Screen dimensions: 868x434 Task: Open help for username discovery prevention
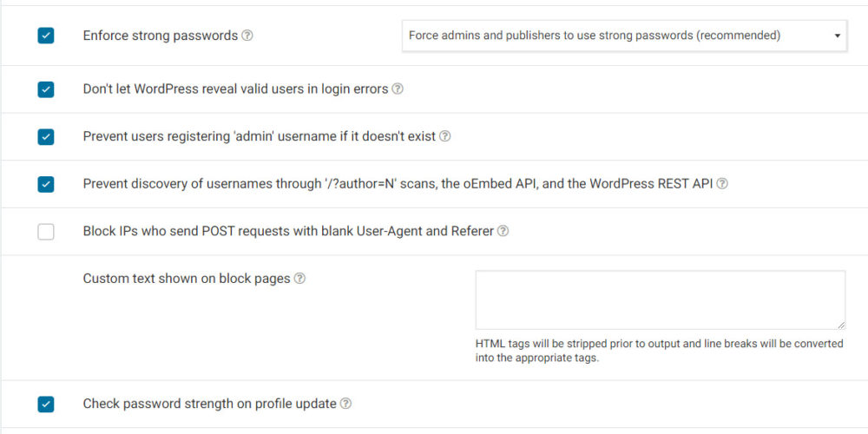[x=722, y=184]
